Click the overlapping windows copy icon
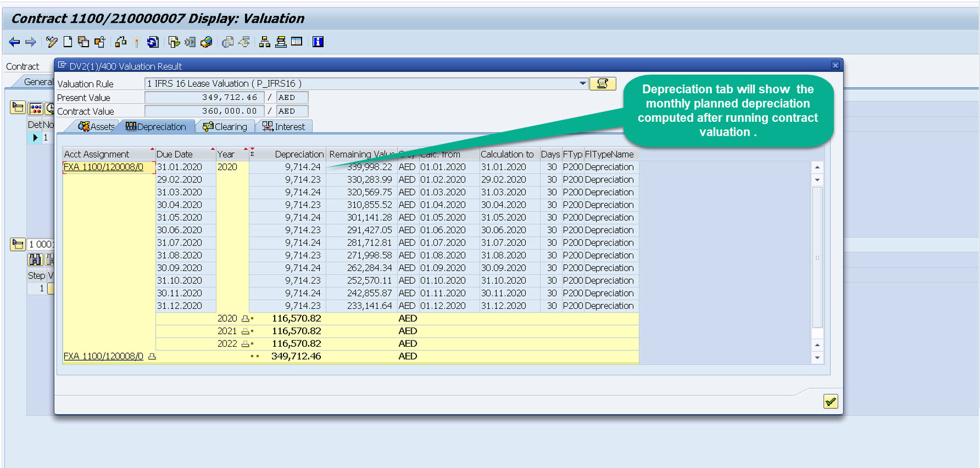 [x=83, y=42]
